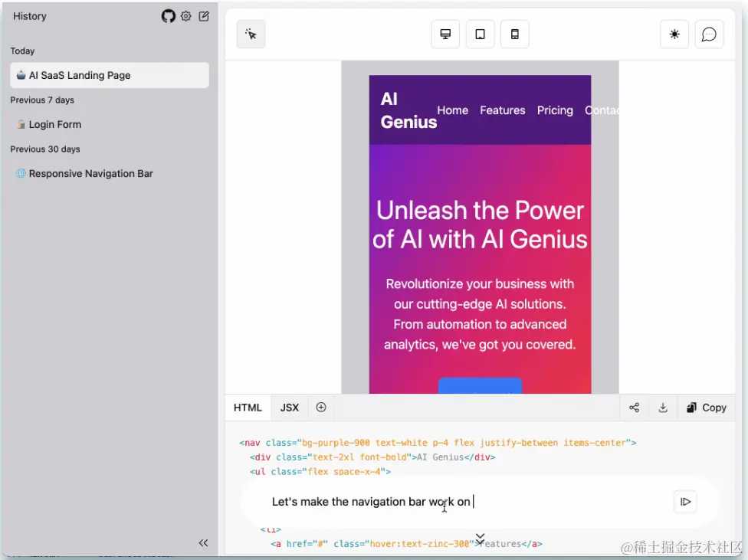Switch preview to desktop view
Screen dimensions: 748x560
[x=445, y=34]
